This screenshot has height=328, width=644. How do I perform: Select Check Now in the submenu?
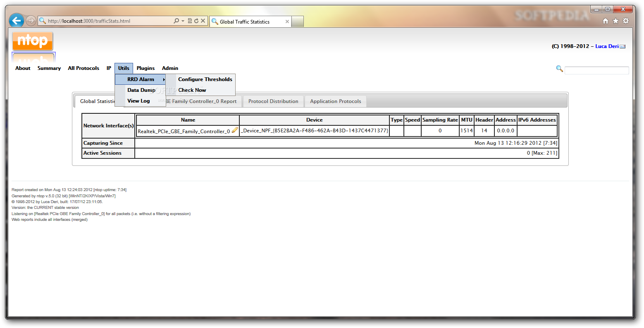(200, 90)
